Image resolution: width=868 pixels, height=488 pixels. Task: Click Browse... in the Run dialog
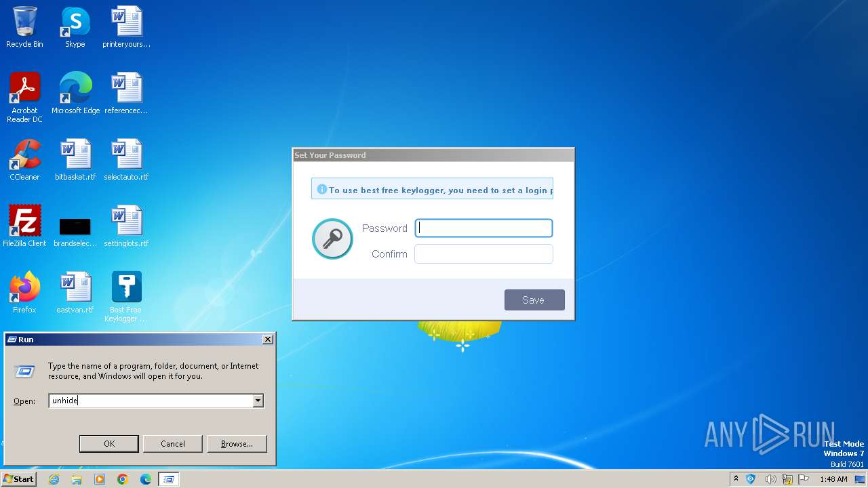(237, 444)
